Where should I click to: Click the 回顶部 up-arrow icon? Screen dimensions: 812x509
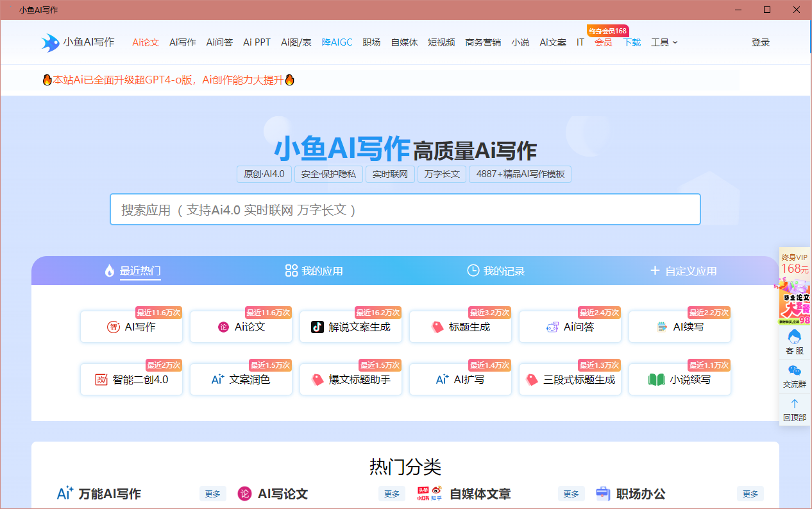point(795,404)
